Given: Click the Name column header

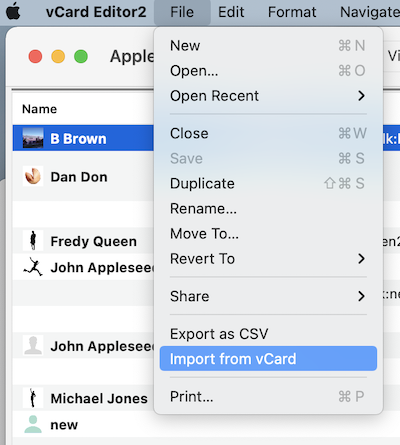Looking at the screenshot, I should point(39,109).
